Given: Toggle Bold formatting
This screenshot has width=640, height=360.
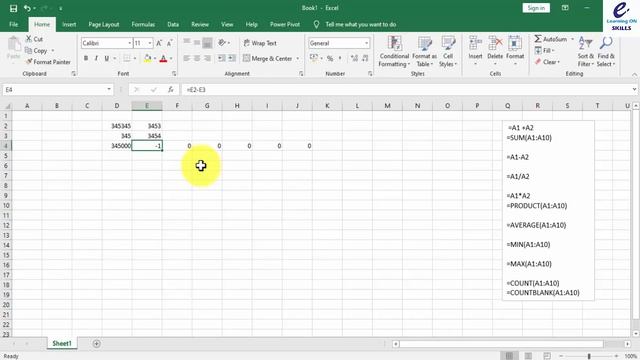Looking at the screenshot, I should pos(86,58).
